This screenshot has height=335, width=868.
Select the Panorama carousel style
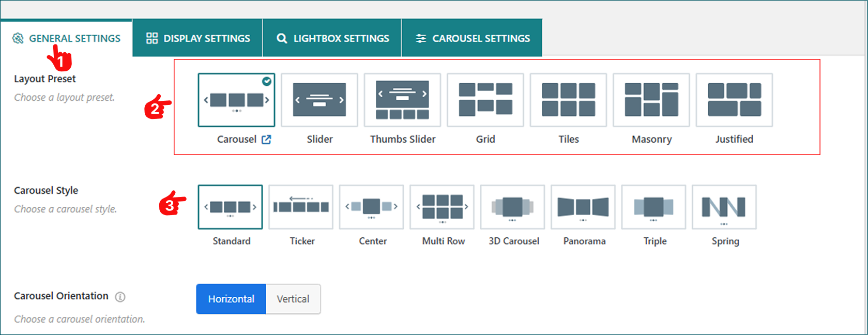click(x=583, y=207)
